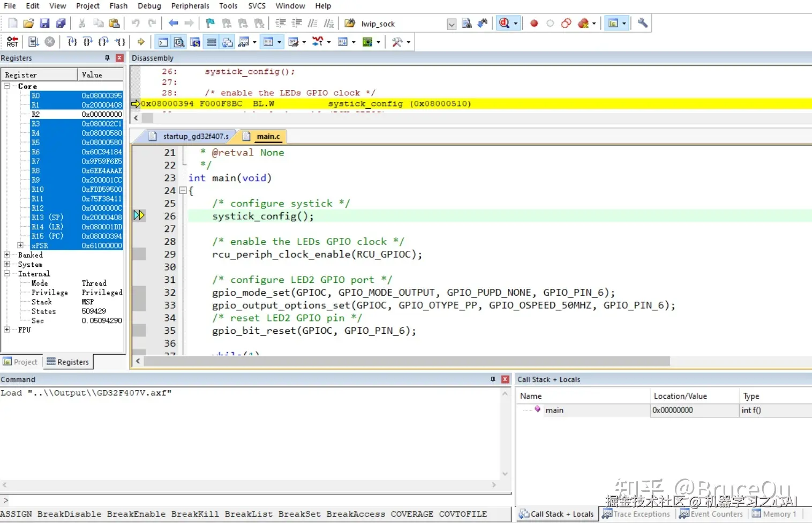The image size is (812, 523).
Task: Toggle the Command Window button
Action: tap(163, 42)
